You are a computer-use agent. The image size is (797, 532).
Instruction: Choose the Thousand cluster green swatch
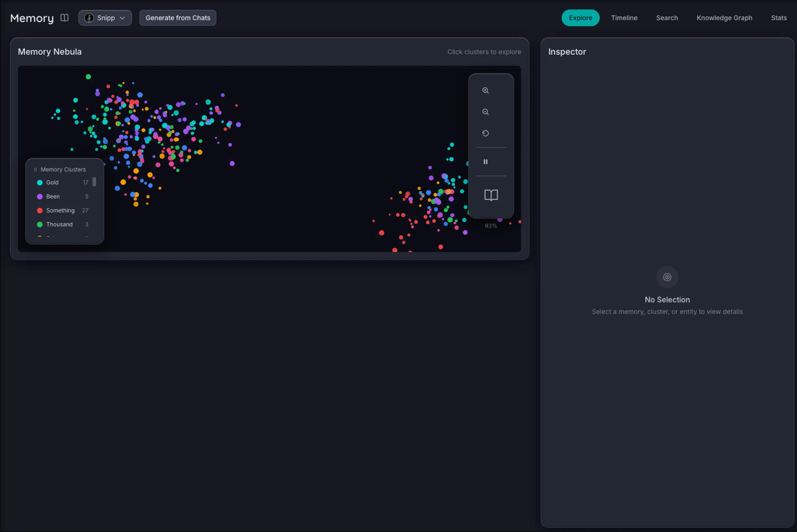tap(40, 224)
